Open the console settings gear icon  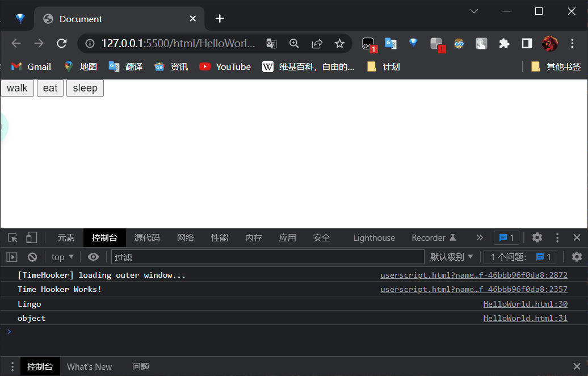pyautogui.click(x=577, y=257)
